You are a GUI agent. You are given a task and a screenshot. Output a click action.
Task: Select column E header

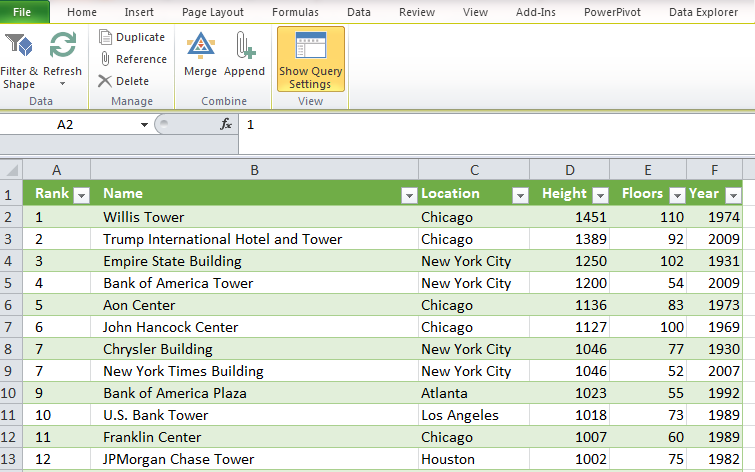point(648,170)
